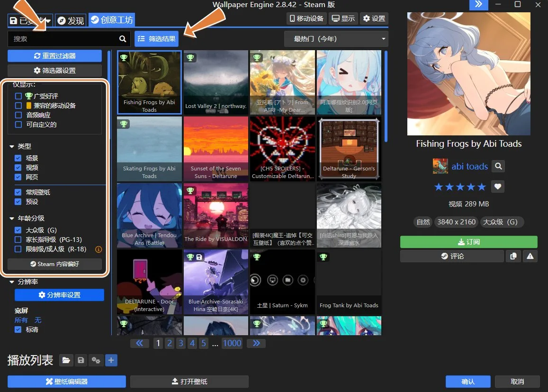Open playlist folder icon
548x392 pixels.
tap(66, 360)
